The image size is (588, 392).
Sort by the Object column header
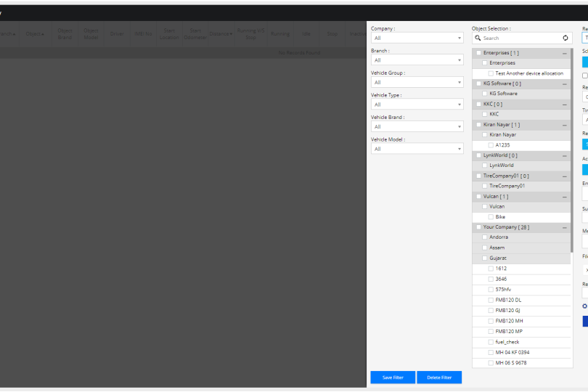coord(34,33)
